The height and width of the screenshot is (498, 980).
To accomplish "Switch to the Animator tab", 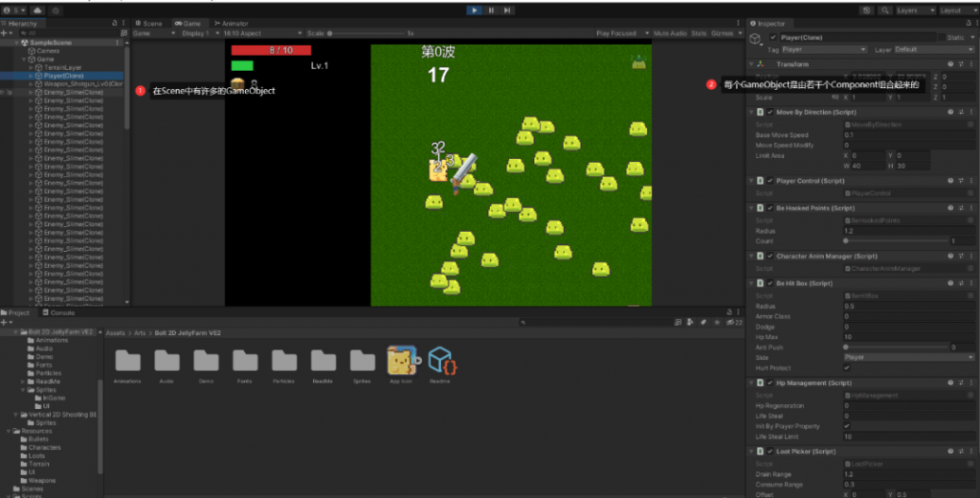I will (232, 24).
